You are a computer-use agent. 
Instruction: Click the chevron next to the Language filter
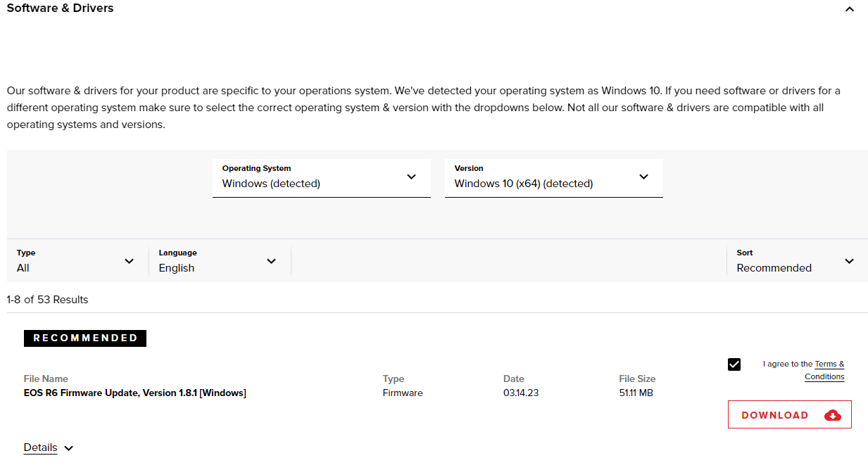point(271,261)
